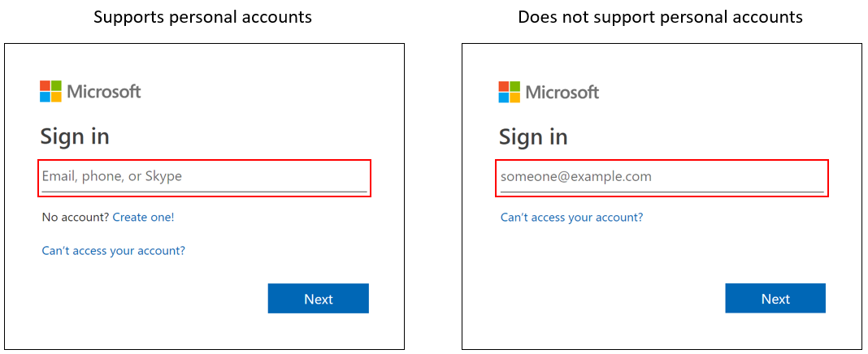Click the No account? text

pos(76,217)
